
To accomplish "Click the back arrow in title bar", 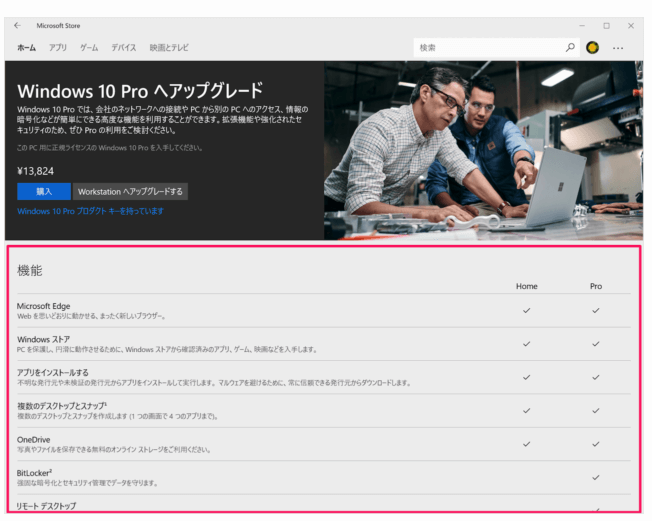I will tap(17, 25).
